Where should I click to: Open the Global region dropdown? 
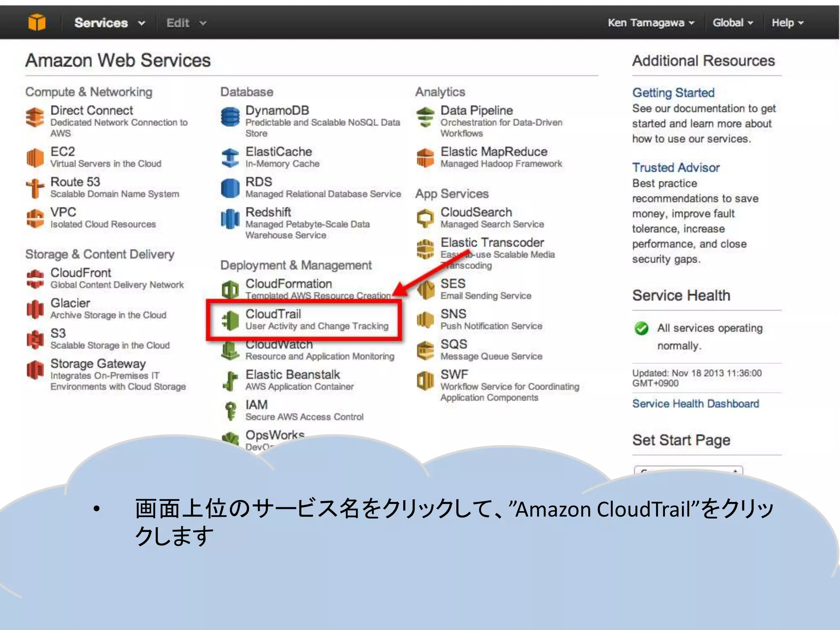point(733,23)
